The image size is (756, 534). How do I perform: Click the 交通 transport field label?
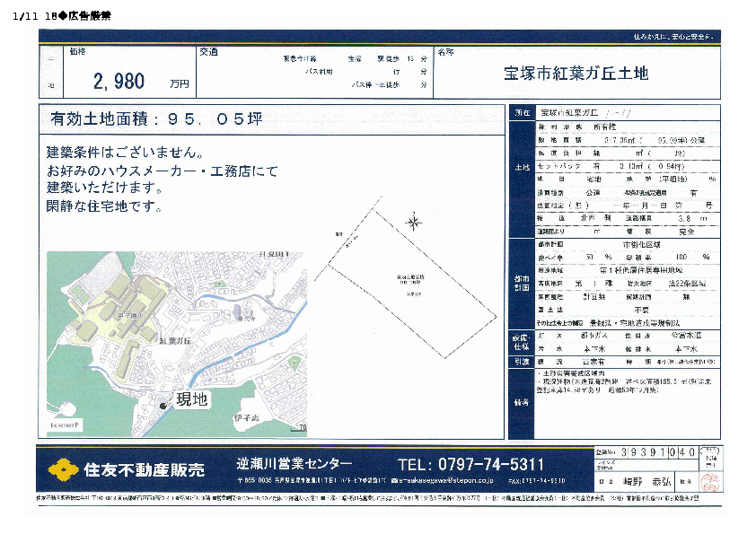pyautogui.click(x=208, y=52)
